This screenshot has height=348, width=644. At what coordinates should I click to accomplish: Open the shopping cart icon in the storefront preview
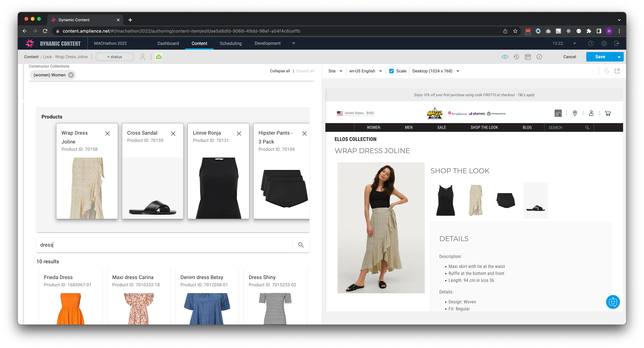[x=608, y=113]
